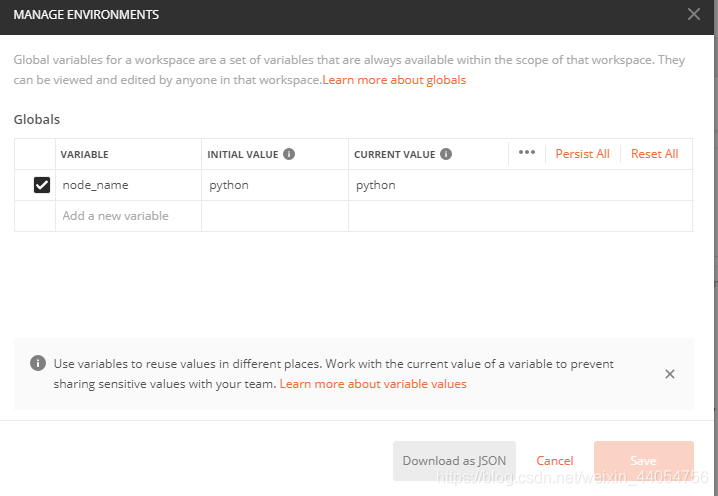Show info icon beside Initial Value

point(289,154)
